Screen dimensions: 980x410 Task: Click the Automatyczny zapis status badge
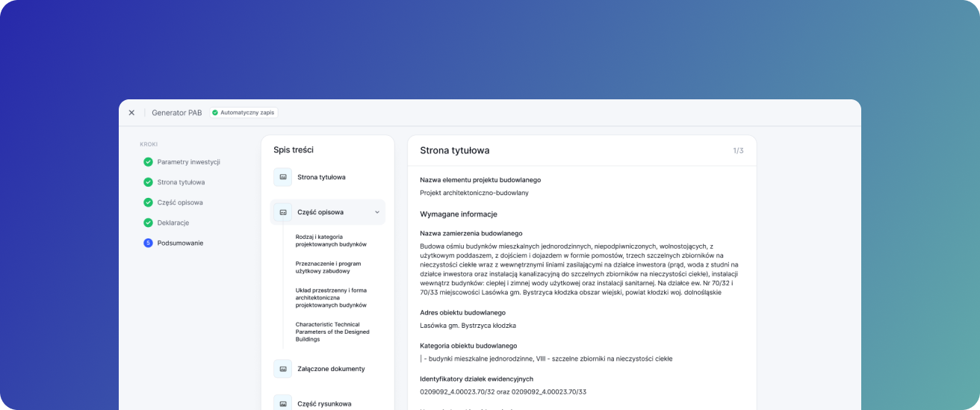[243, 113]
